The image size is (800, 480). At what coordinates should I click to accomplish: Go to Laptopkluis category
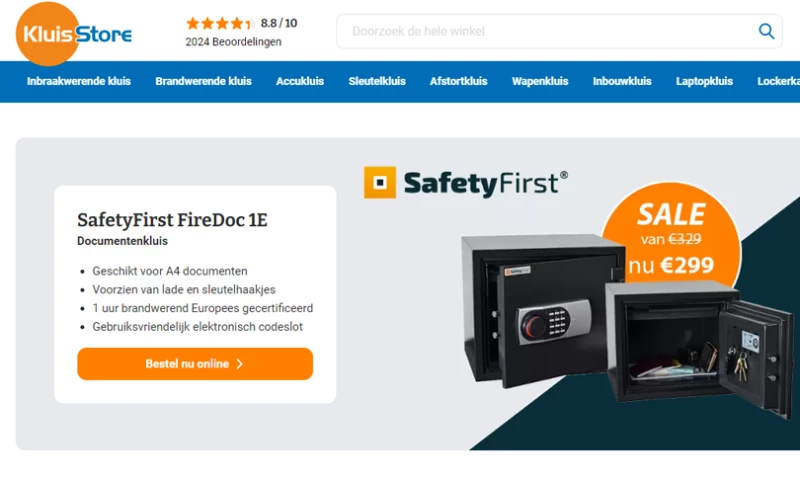pos(704,81)
